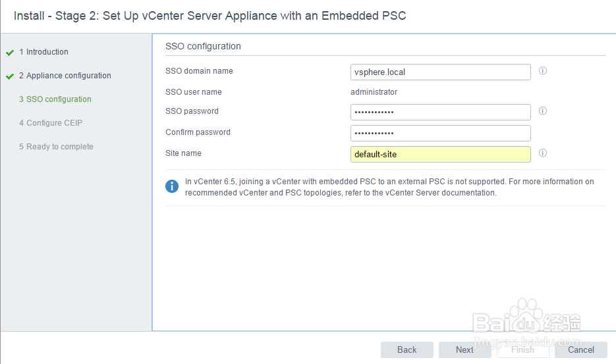Click the green checkmark next to Introduction
This screenshot has height=364, width=616.
[x=10, y=53]
